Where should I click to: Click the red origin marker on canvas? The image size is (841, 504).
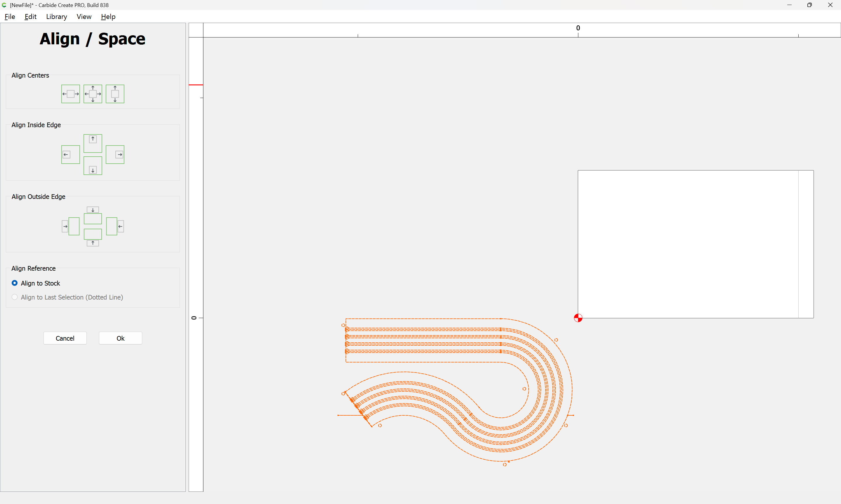[x=578, y=318]
